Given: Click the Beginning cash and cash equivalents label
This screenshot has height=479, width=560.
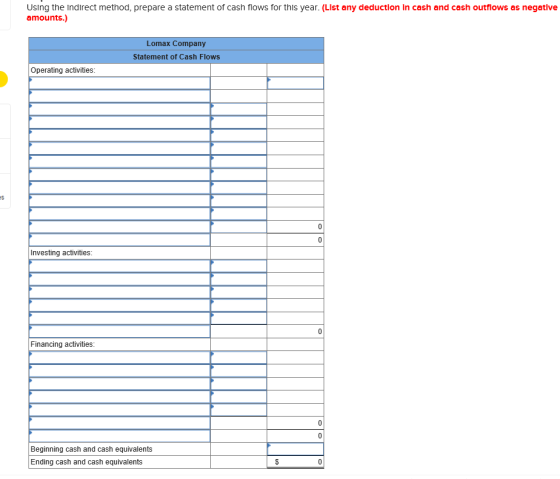Looking at the screenshot, I should [x=91, y=449].
